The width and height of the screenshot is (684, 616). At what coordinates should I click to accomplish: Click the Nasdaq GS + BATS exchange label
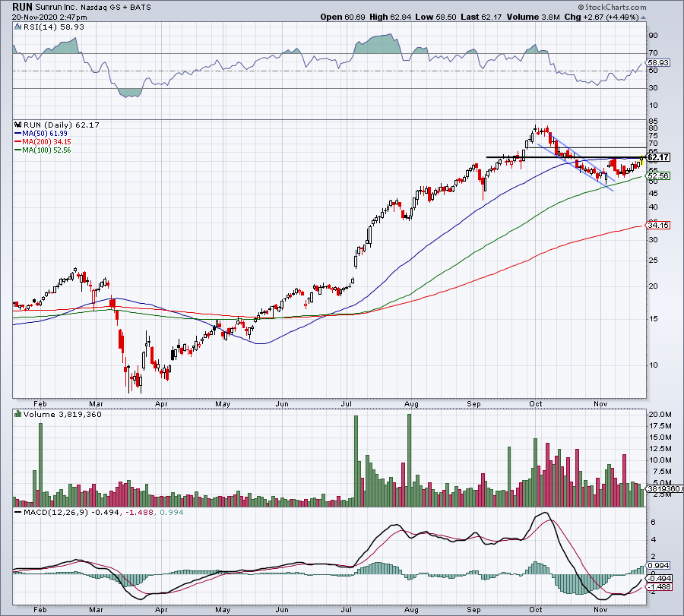point(116,8)
